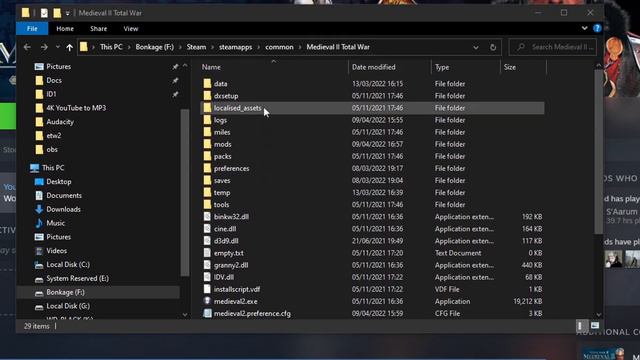Image resolution: width=640 pixels, height=360 pixels.
Task: Go back with the back arrow
Action: [x=27, y=47]
